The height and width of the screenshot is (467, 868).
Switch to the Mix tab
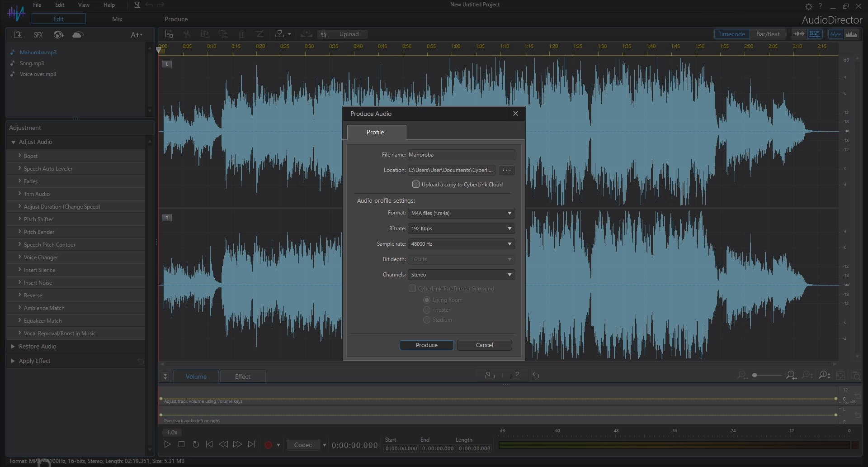117,19
